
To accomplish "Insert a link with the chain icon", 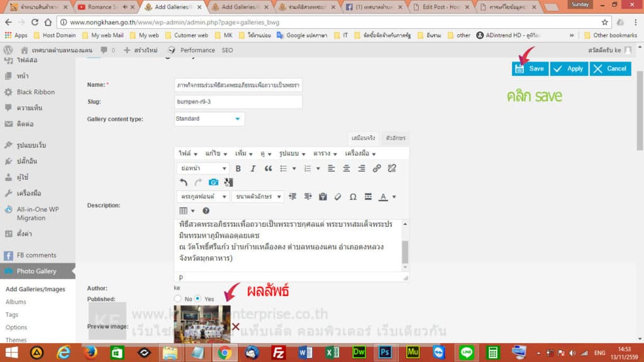I will click(376, 168).
